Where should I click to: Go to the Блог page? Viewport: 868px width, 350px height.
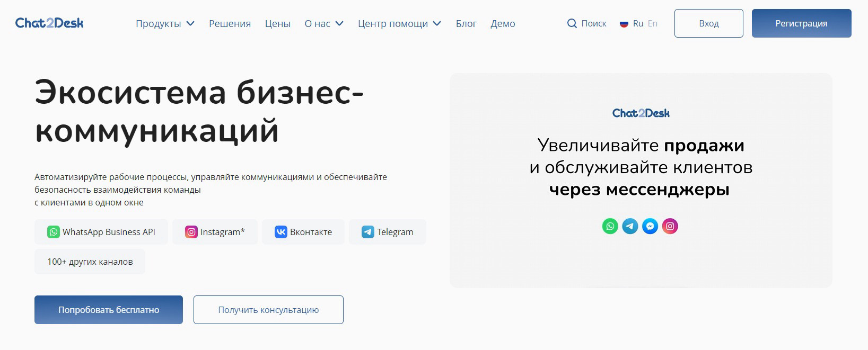(466, 24)
